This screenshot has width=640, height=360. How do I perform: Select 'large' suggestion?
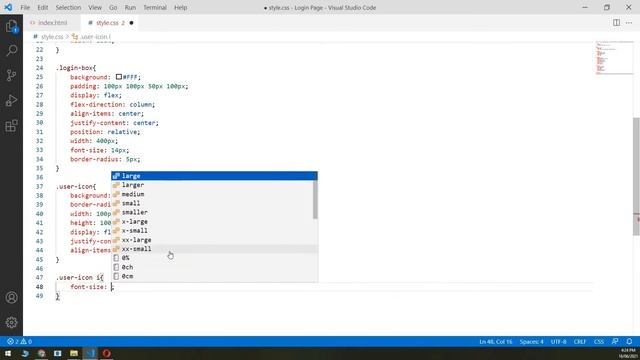click(214, 176)
